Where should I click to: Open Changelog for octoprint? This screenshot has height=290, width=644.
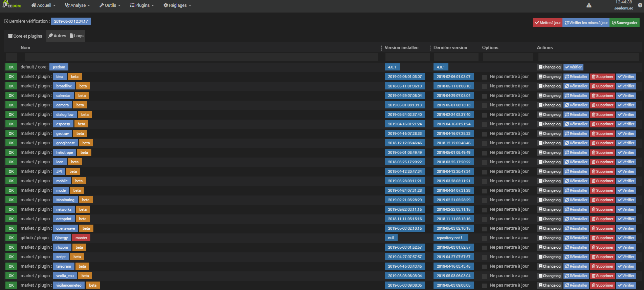550,219
